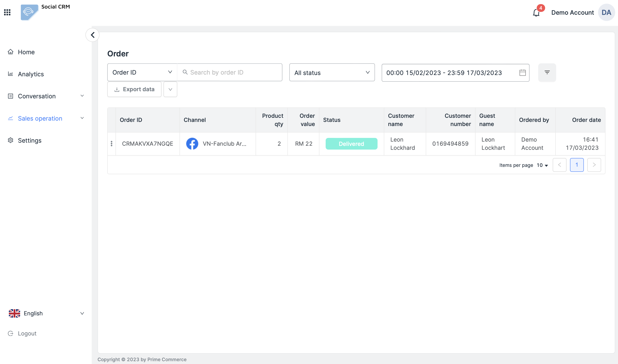Open calendar icon in date range field
618x364 pixels.
click(522, 73)
